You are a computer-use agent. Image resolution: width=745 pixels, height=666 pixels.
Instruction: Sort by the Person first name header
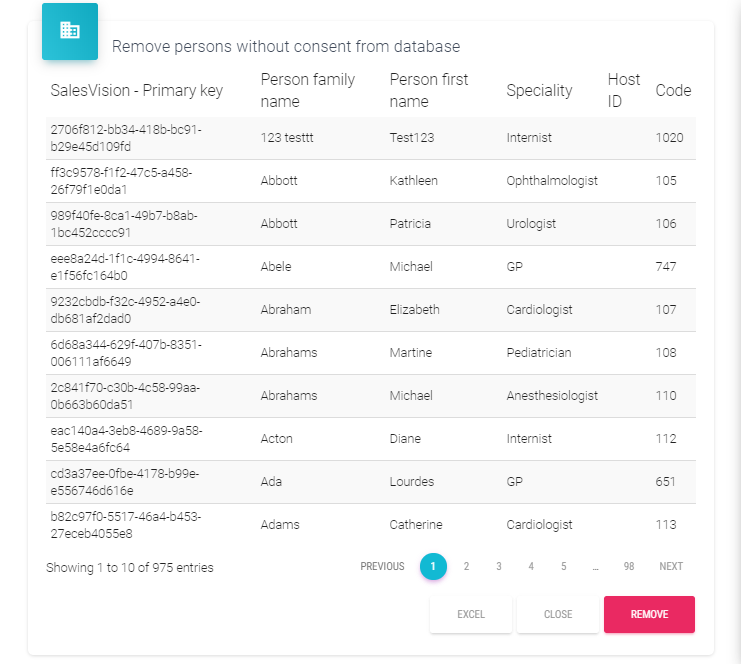coord(428,90)
